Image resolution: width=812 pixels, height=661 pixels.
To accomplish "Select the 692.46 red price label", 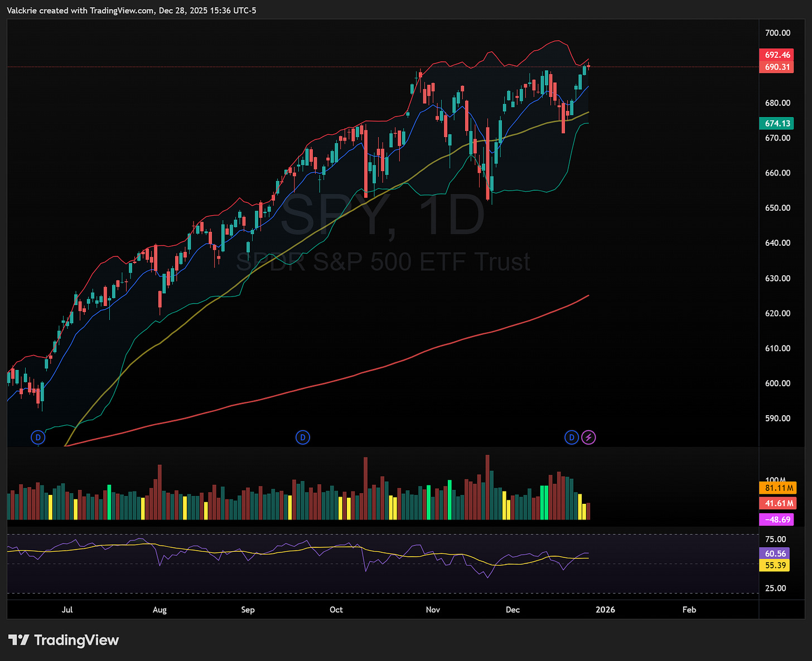I will click(x=777, y=55).
